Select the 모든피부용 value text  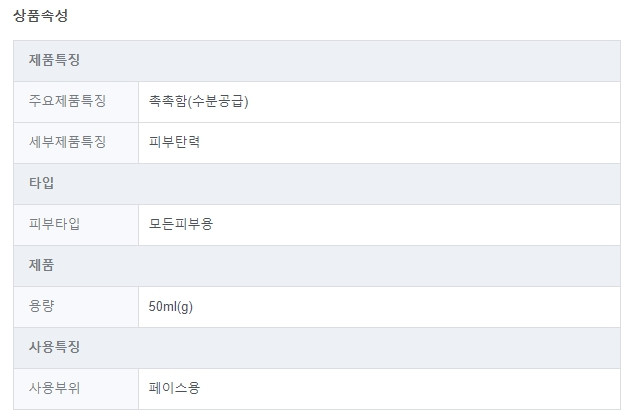click(181, 224)
